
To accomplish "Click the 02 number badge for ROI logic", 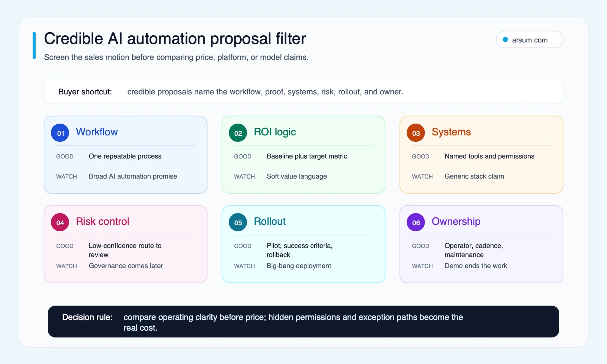I will (x=238, y=133).
